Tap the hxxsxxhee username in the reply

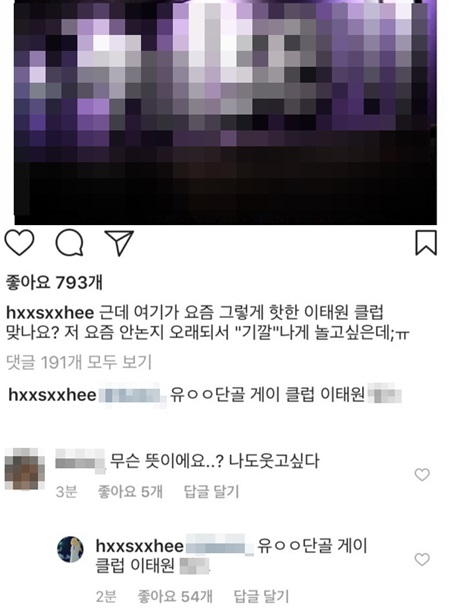[140, 546]
